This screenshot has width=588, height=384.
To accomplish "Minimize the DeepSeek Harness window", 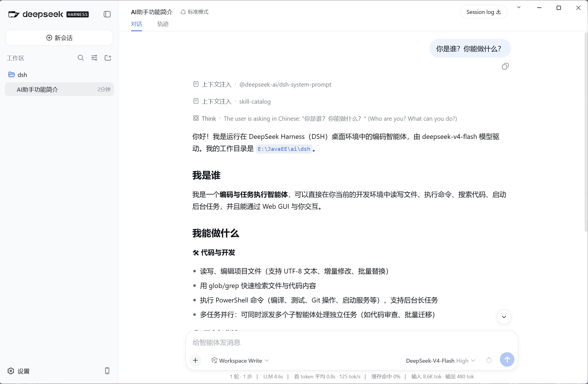I will 539,8.
